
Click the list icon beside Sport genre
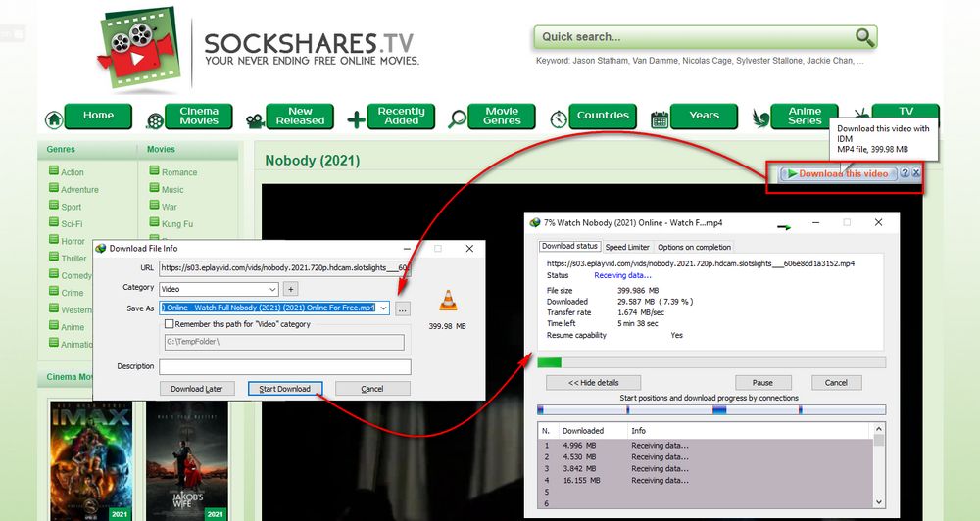click(x=54, y=205)
